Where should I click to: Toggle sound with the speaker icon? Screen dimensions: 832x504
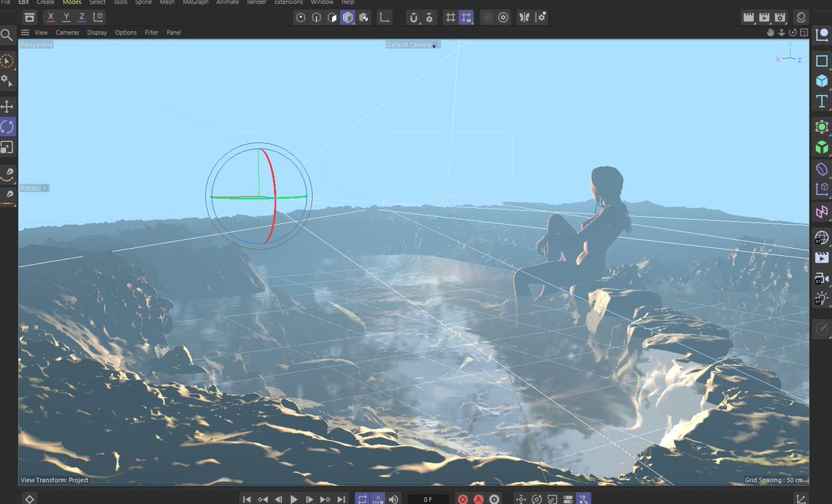[394, 498]
